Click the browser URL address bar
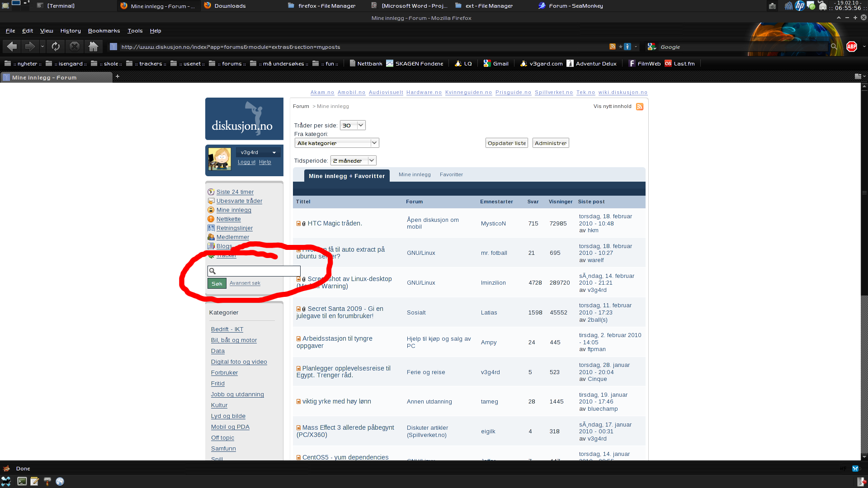This screenshot has height=488, width=868. [x=362, y=47]
